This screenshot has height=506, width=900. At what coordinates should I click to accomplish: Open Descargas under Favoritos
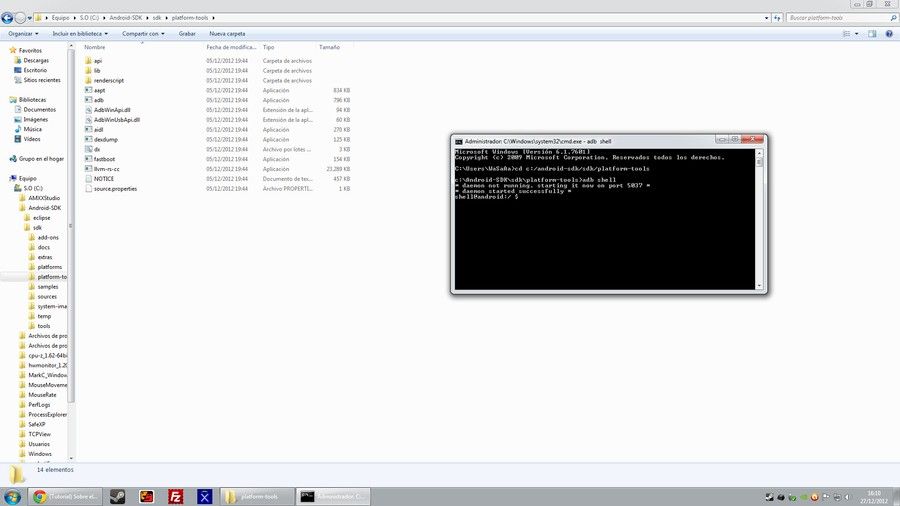point(36,60)
